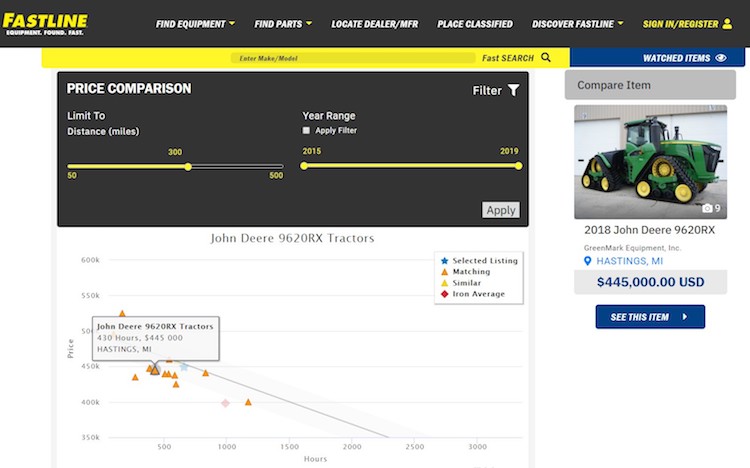
Task: Click the distance slider handle at 300
Action: pos(188,166)
